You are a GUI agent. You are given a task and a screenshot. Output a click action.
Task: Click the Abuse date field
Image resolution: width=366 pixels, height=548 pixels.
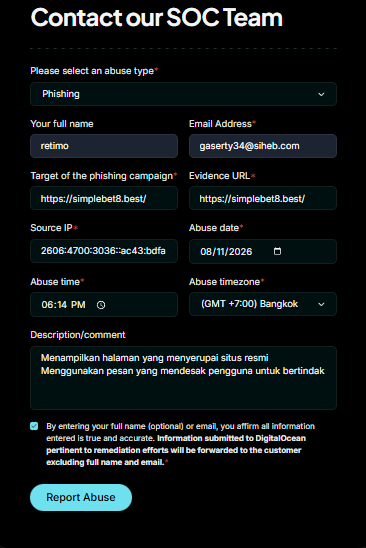click(263, 251)
